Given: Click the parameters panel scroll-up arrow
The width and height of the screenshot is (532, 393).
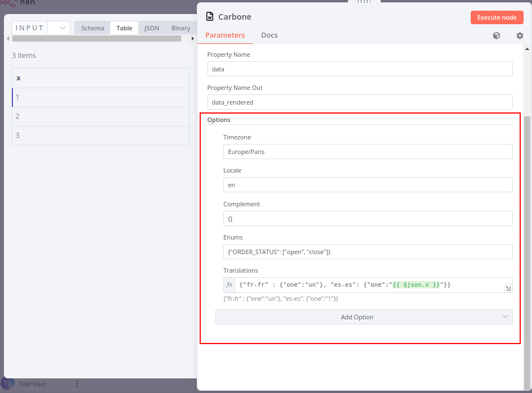Looking at the screenshot, I should pos(528,49).
